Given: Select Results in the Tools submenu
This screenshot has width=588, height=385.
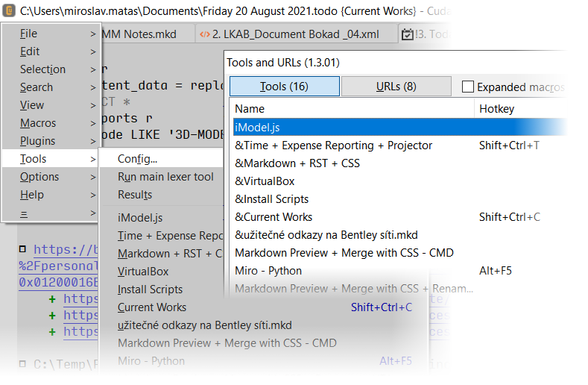Looking at the screenshot, I should tap(135, 195).
